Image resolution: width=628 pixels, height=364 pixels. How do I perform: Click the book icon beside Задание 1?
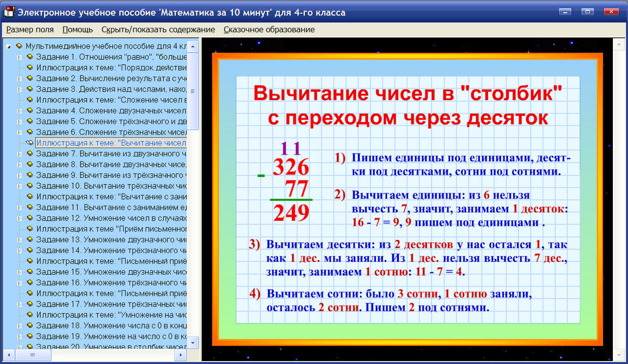[29, 56]
